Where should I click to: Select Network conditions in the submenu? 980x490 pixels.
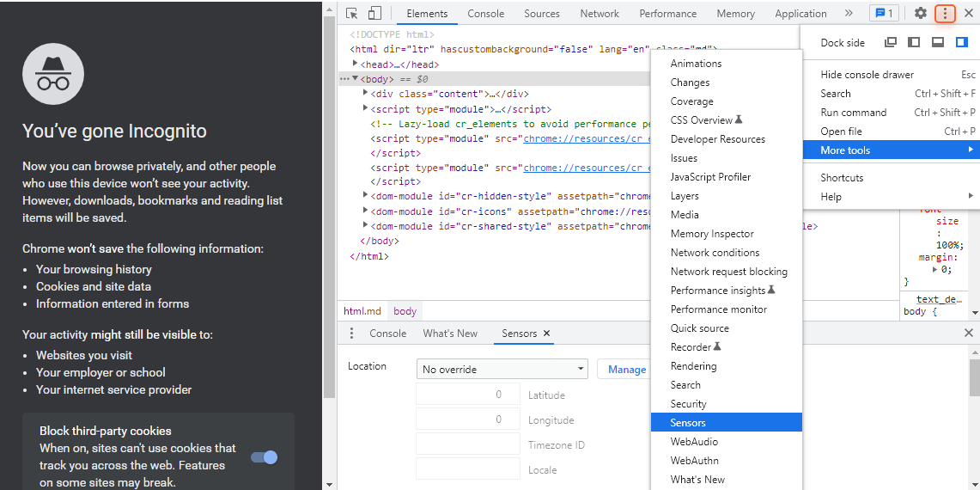727,252
